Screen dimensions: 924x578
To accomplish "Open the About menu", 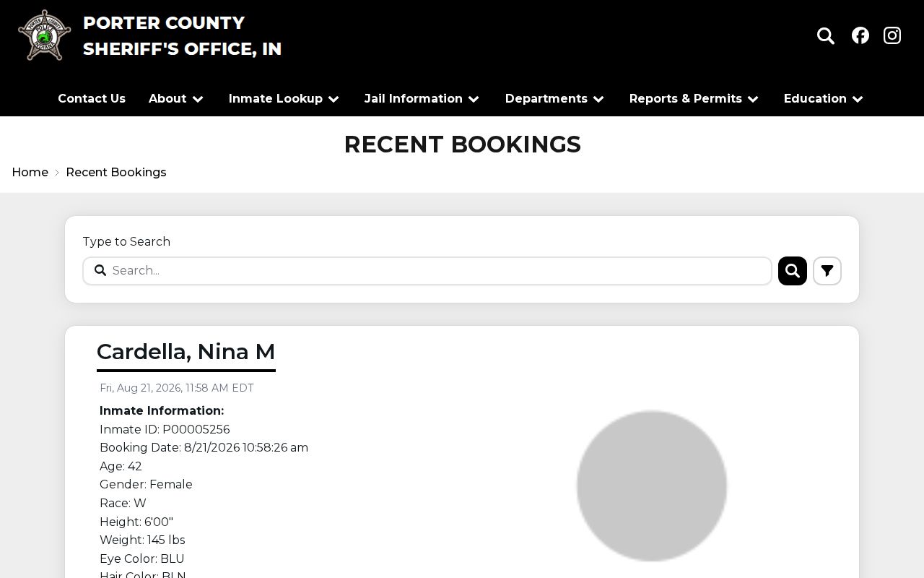I will point(167,98).
